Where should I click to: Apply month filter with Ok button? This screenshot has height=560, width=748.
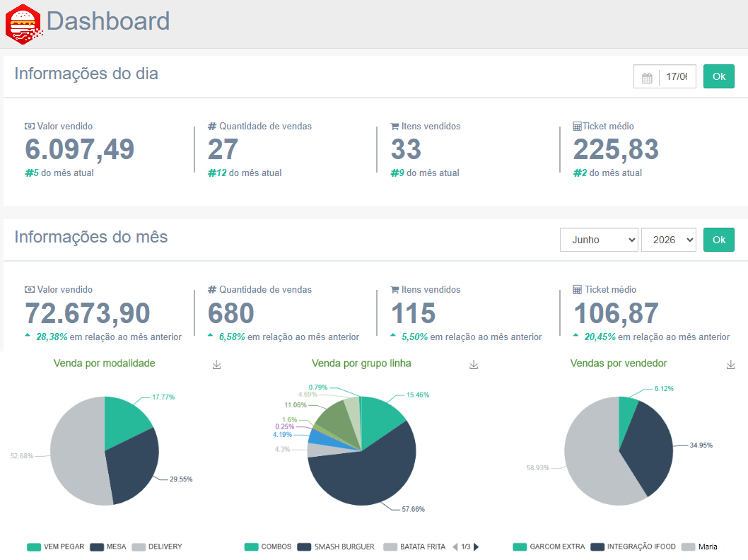[x=718, y=240]
